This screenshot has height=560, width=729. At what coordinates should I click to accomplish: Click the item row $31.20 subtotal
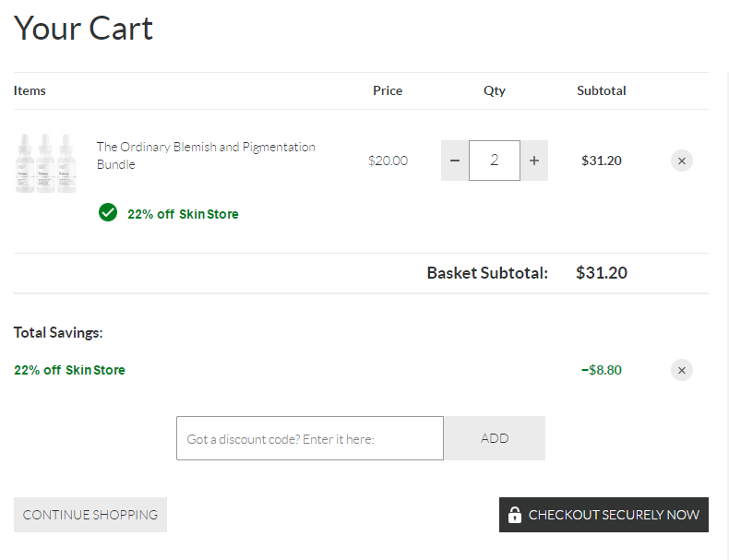(x=601, y=161)
